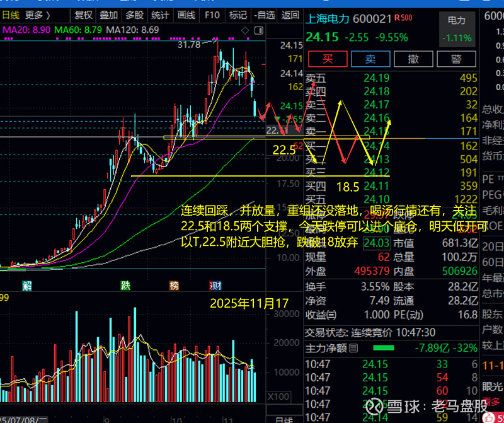Viewport: 504px width, 423px height.
Task: Click the R500 badge beside the stock code
Action: [x=403, y=18]
